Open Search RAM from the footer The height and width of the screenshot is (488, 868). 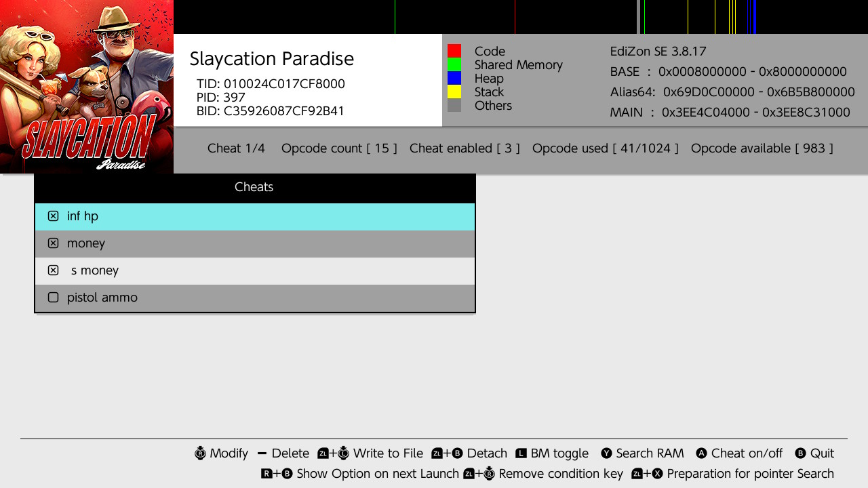(x=650, y=453)
